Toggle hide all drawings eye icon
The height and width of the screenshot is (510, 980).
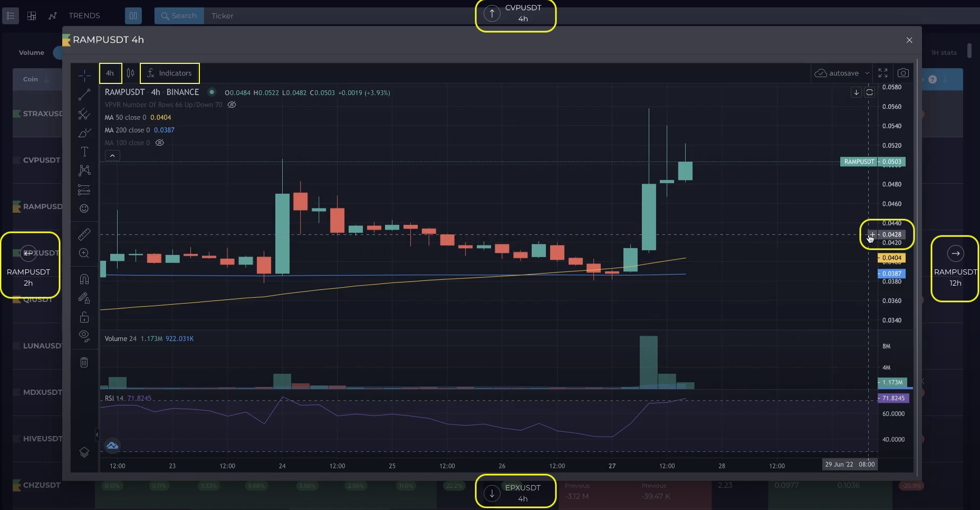[84, 336]
